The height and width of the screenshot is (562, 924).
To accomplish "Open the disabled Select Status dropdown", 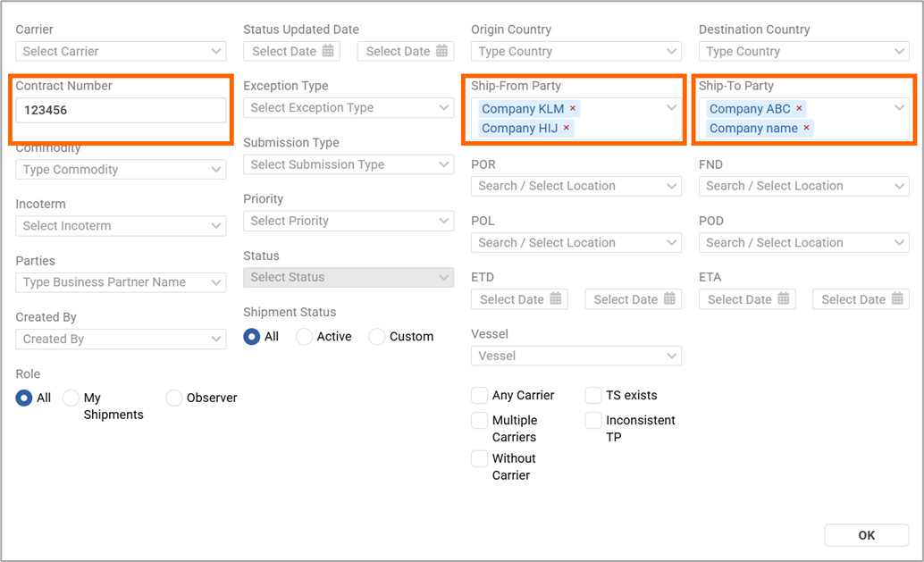I will click(349, 277).
